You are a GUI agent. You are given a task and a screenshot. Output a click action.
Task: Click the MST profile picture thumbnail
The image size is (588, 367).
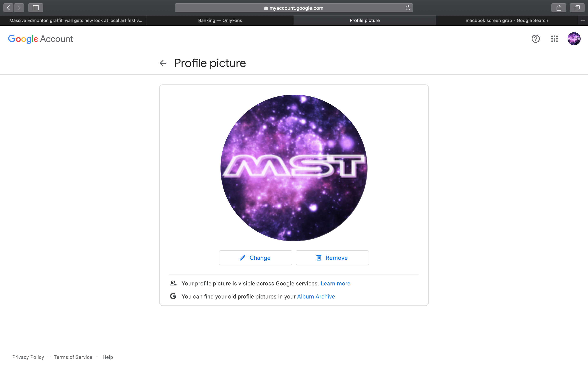click(x=574, y=39)
